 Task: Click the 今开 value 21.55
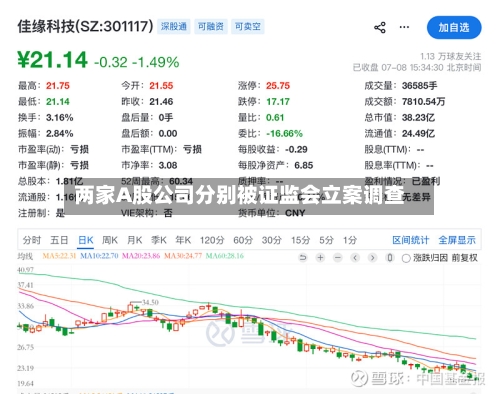pos(161,86)
